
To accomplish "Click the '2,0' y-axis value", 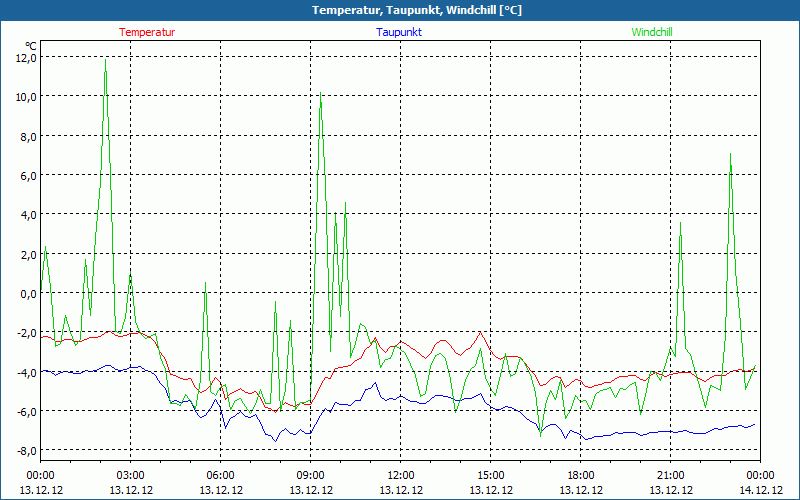I will coord(28,254).
